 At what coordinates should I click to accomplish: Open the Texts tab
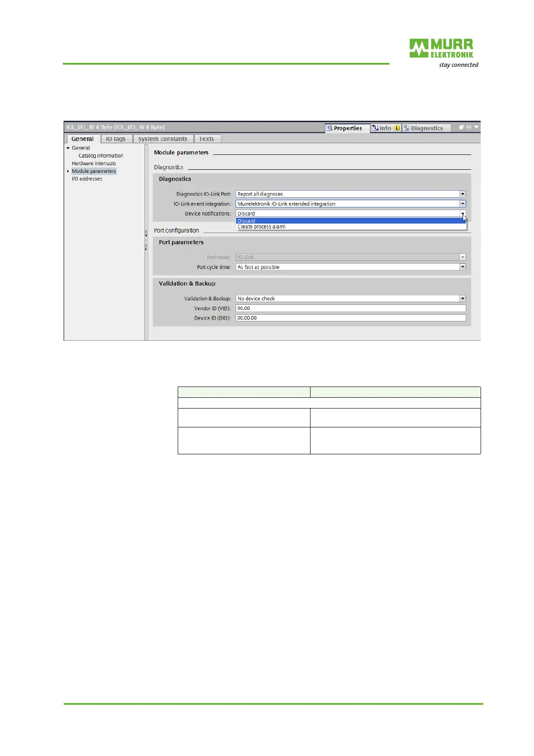pos(206,139)
